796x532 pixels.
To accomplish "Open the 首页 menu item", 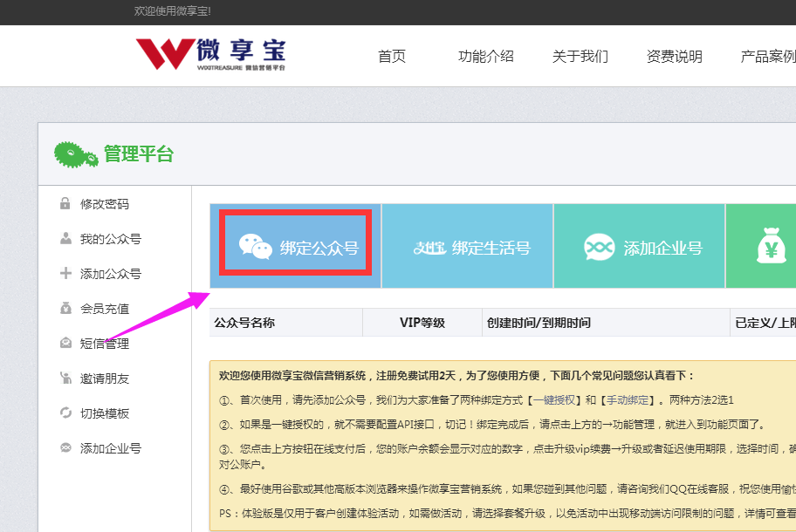I will [391, 56].
